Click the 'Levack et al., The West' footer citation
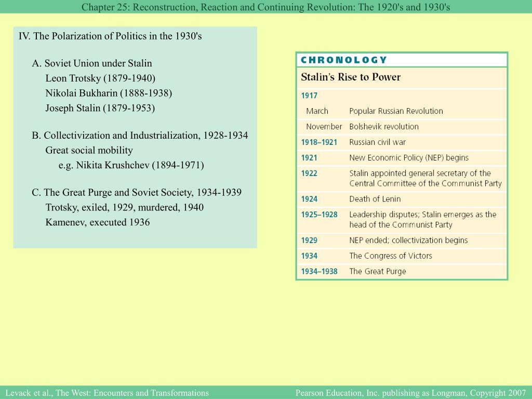 point(107,393)
